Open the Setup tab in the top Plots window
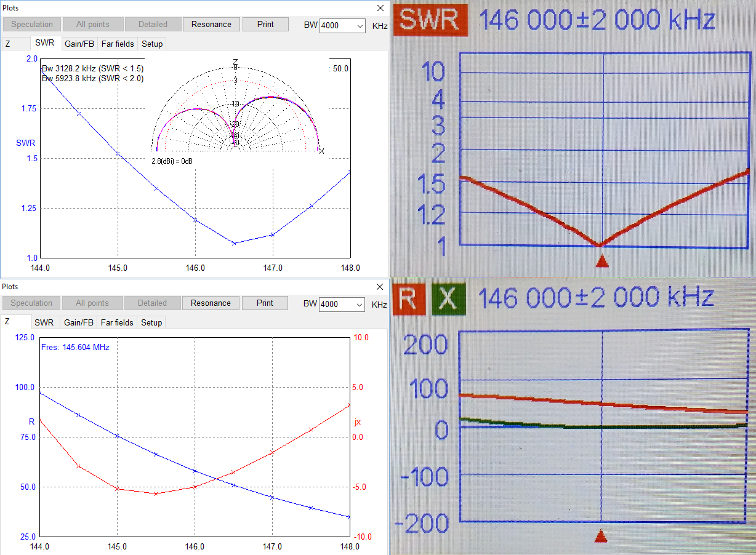This screenshot has width=756, height=555. (152, 44)
